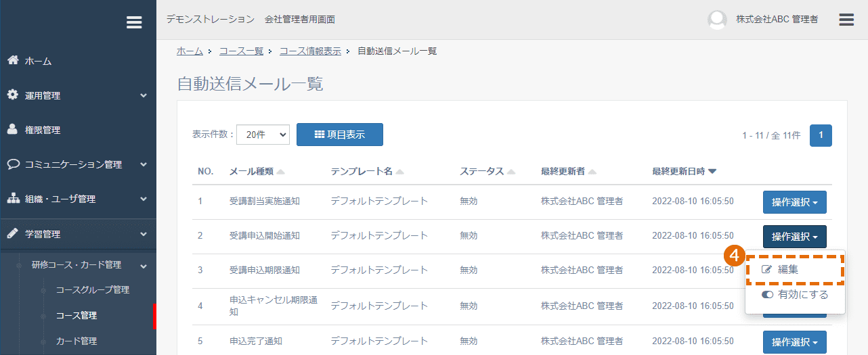Expand 運用管理 sidebar chevron

[x=144, y=96]
